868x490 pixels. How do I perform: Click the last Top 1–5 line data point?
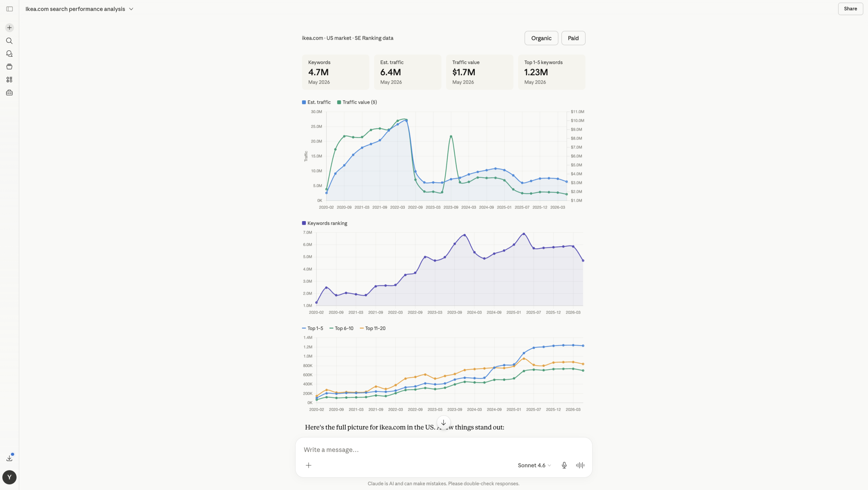(583, 346)
